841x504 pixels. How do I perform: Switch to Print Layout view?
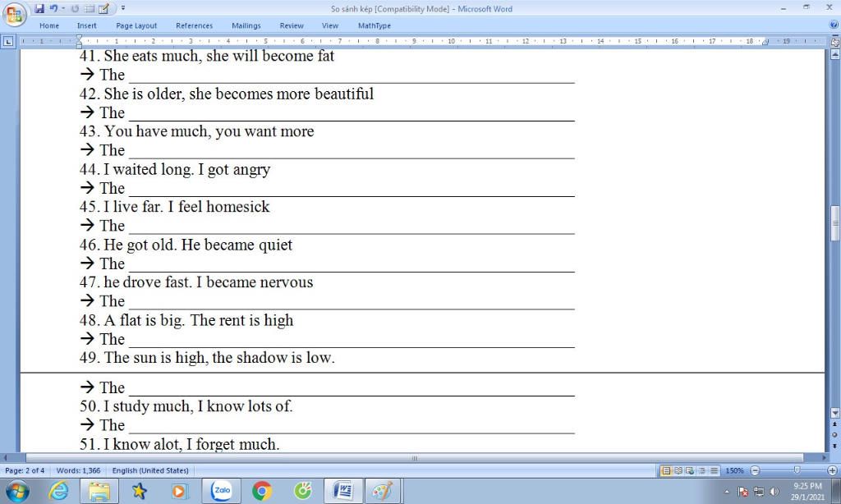point(666,471)
